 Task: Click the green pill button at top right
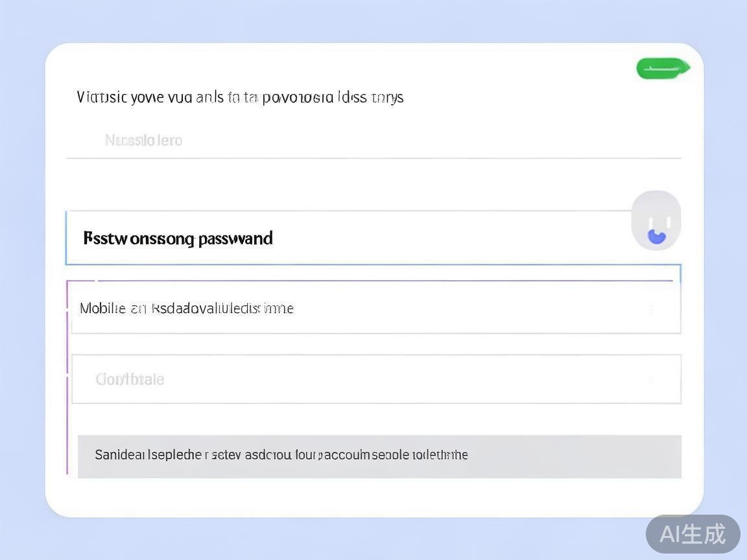(660, 68)
